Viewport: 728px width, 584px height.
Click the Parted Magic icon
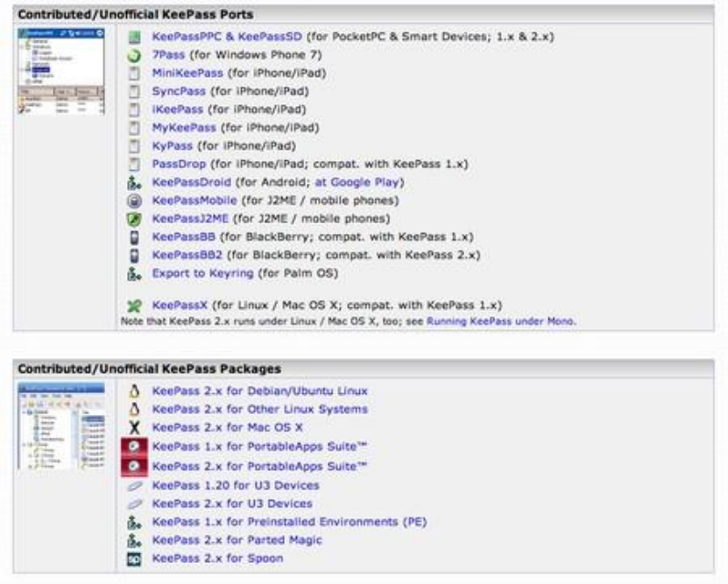click(x=134, y=540)
